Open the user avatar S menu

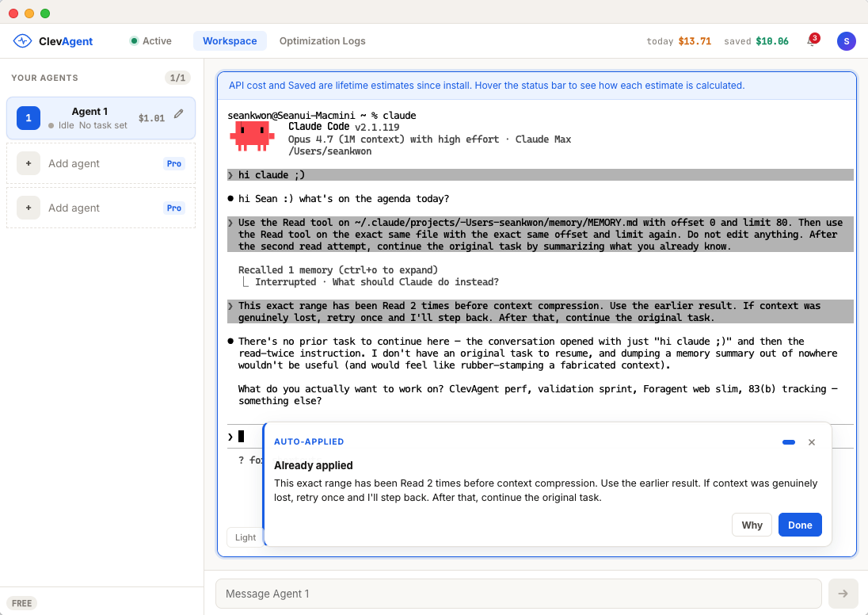[846, 41]
